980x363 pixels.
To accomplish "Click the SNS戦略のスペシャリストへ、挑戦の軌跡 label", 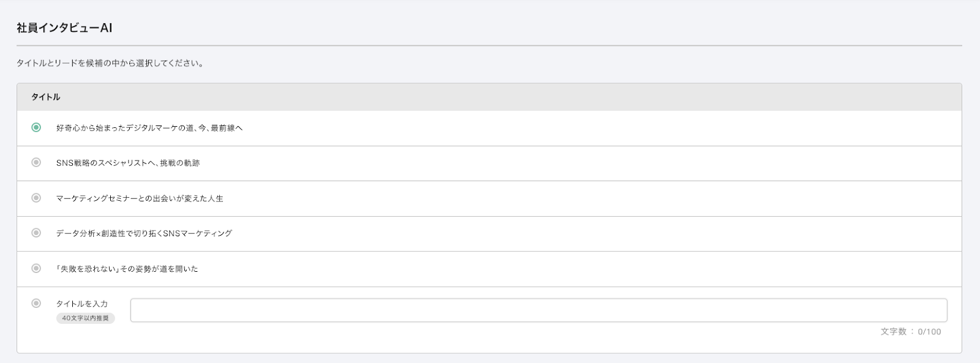I will (x=127, y=163).
